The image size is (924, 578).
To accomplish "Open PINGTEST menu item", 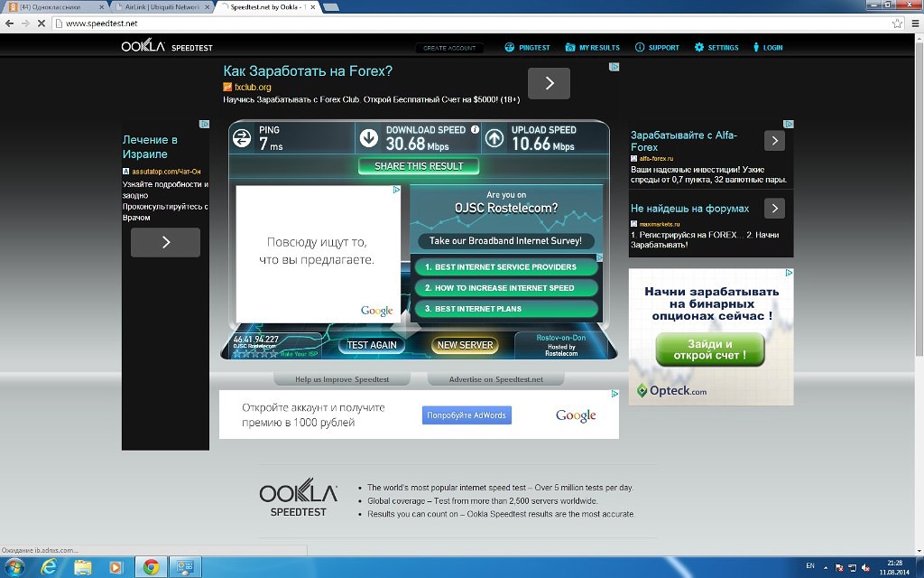I will coord(534,48).
